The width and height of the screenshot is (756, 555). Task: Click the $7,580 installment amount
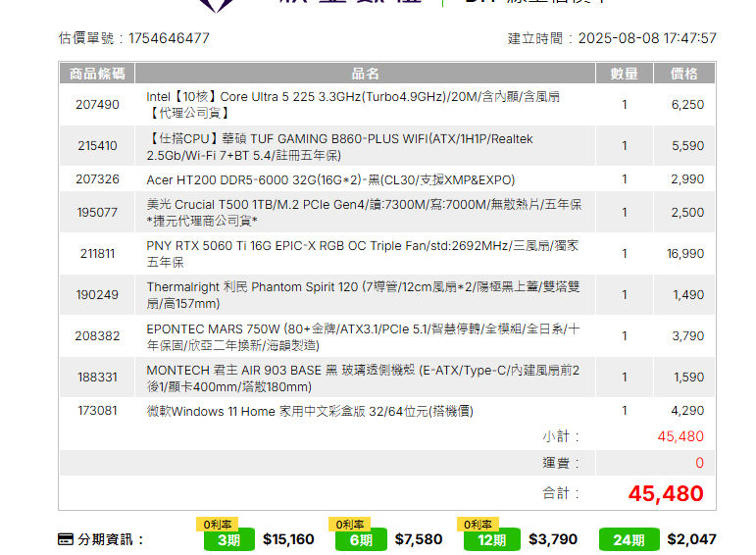click(x=419, y=539)
